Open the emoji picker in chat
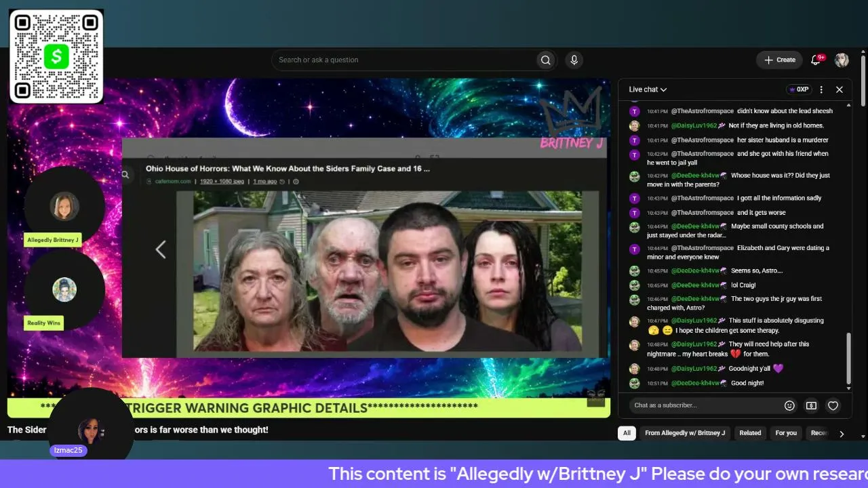 (789, 405)
